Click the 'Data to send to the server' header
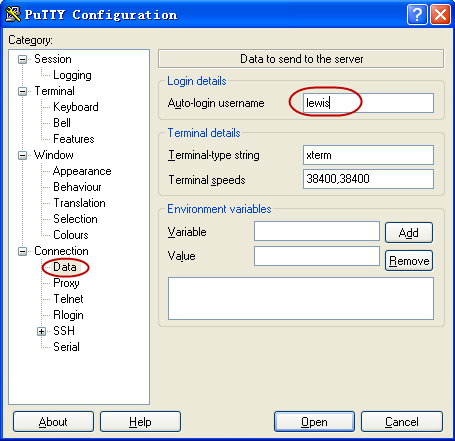 [x=301, y=59]
